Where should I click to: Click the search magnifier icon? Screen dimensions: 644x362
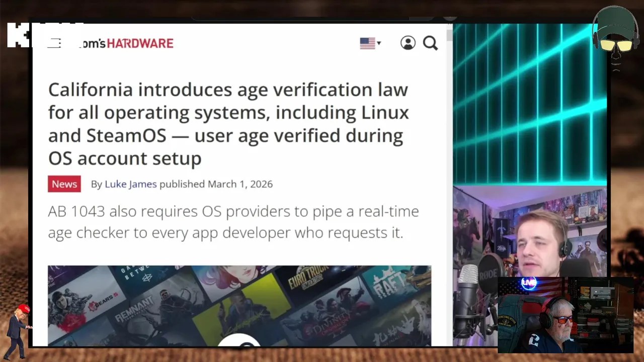tap(430, 43)
